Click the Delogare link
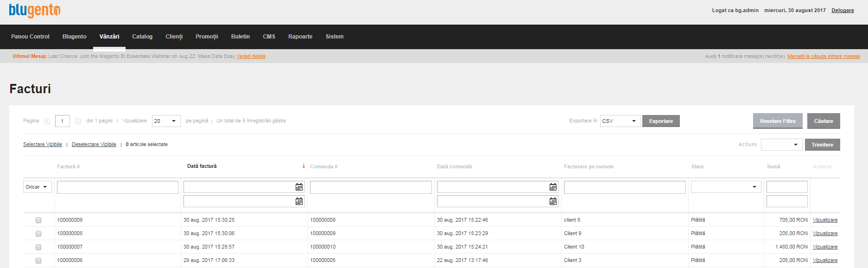The width and height of the screenshot is (868, 268). pyautogui.click(x=843, y=10)
